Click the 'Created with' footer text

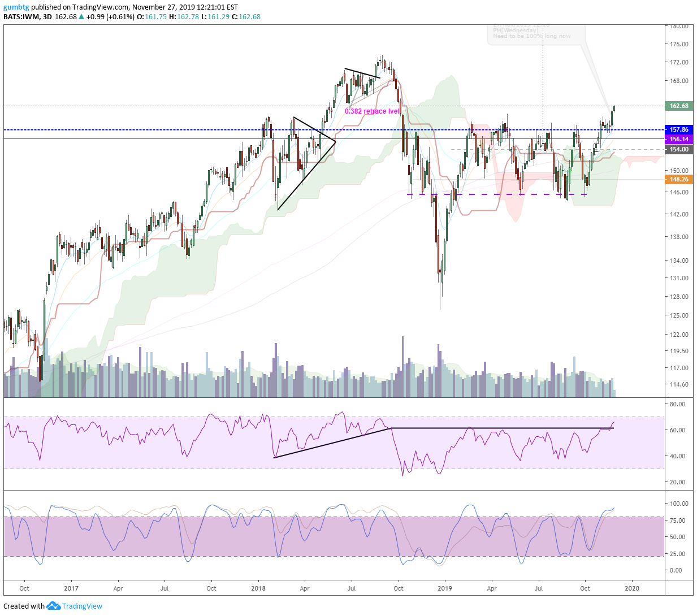[x=24, y=606]
